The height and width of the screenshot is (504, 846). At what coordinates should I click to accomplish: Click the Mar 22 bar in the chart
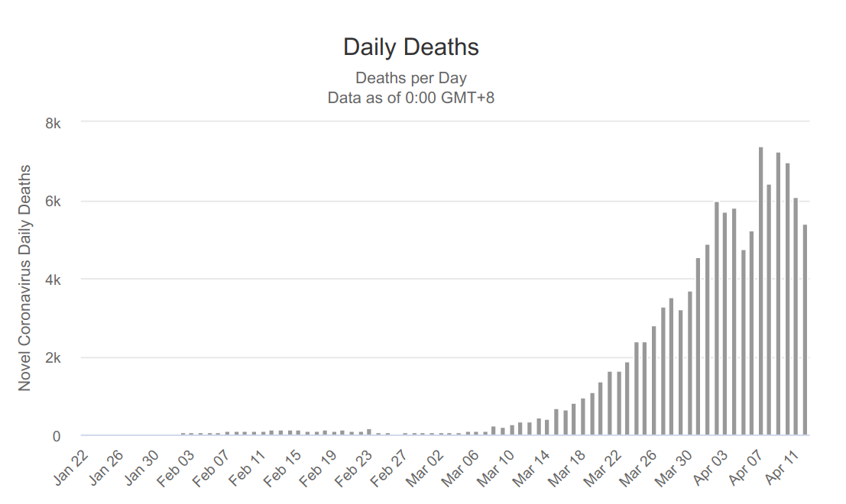tap(618, 403)
